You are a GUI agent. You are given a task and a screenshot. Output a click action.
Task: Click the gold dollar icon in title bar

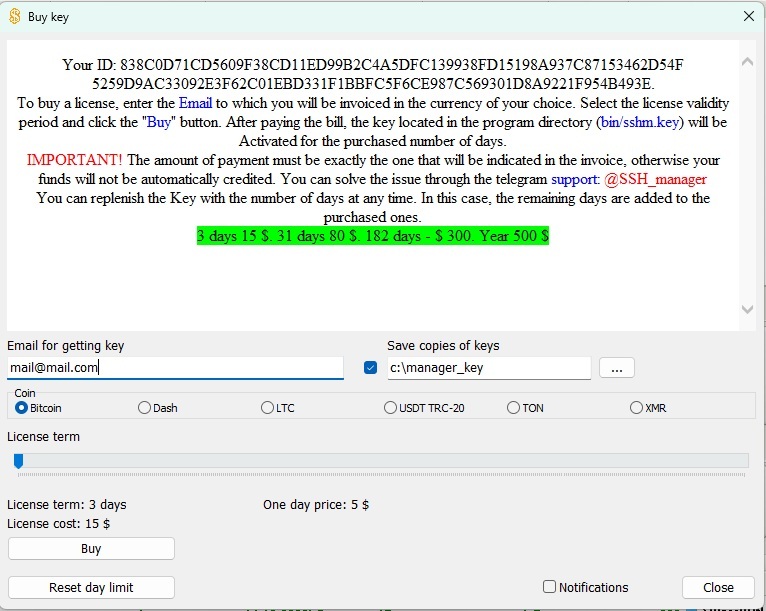14,16
